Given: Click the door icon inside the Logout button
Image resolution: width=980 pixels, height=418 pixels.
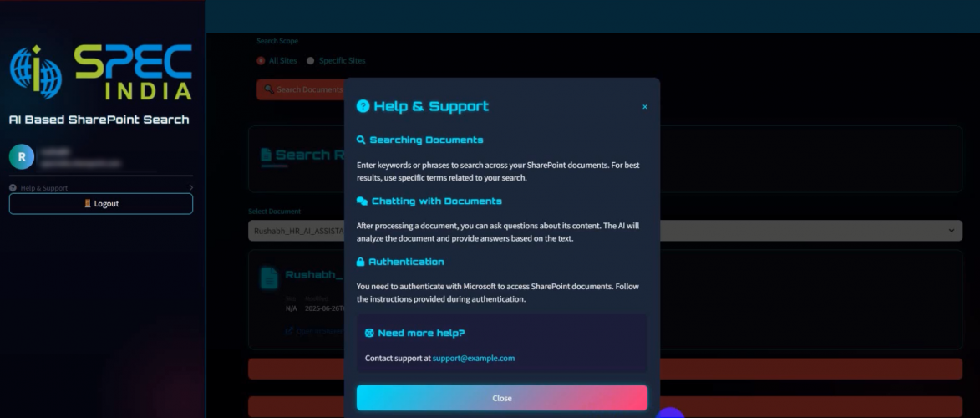Looking at the screenshot, I should click(88, 203).
